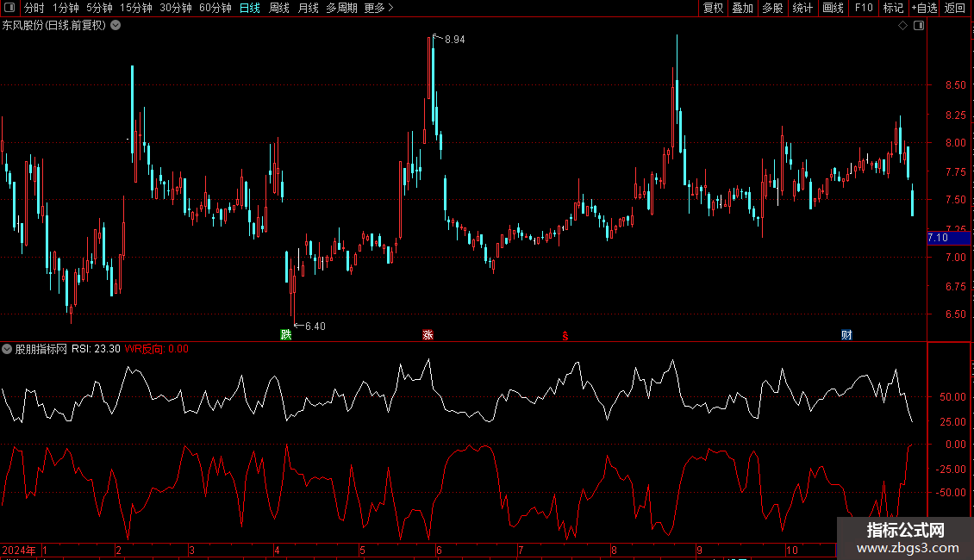
Task: Click the 7.10 current price tag
Action: tap(948, 238)
